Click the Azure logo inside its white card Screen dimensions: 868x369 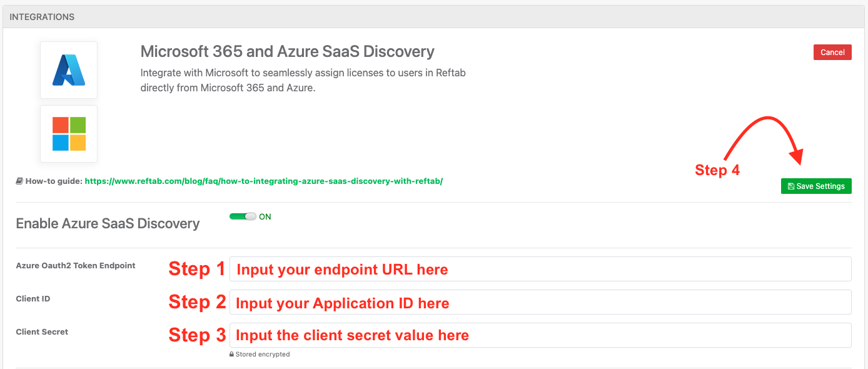(x=69, y=69)
